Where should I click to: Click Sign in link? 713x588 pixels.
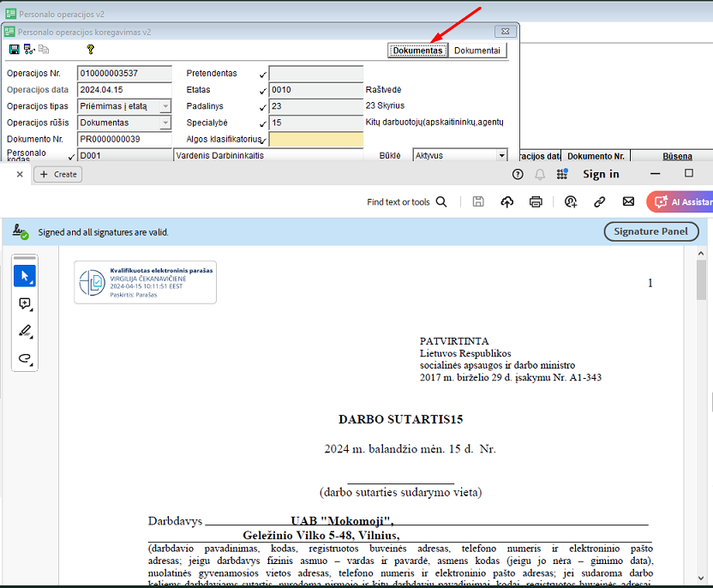click(601, 174)
